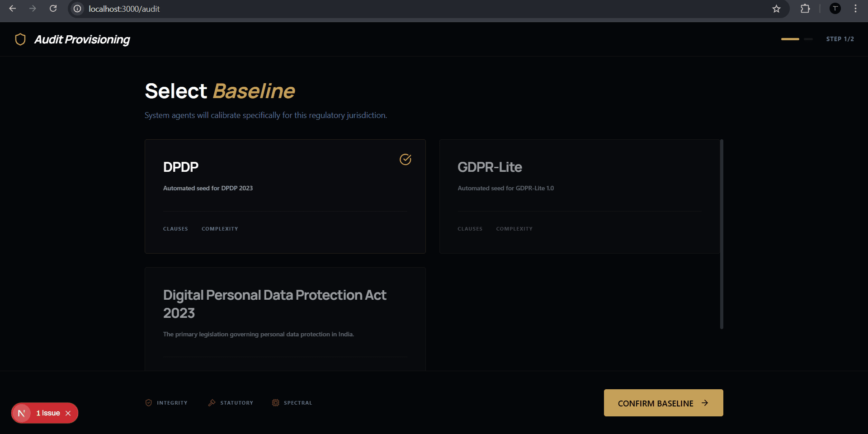Viewport: 868px width, 434px height.
Task: Click the INTEGRITY label
Action: click(x=172, y=403)
